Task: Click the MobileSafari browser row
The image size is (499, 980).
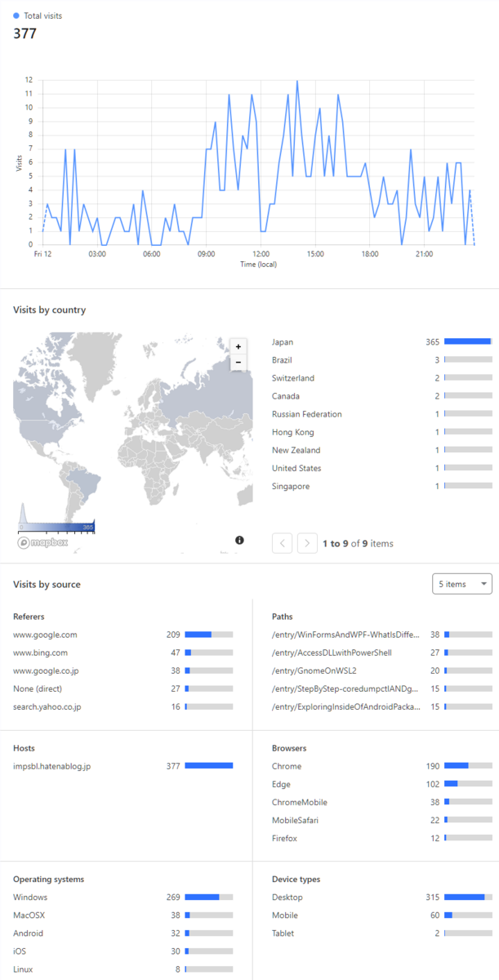Action: point(381,820)
